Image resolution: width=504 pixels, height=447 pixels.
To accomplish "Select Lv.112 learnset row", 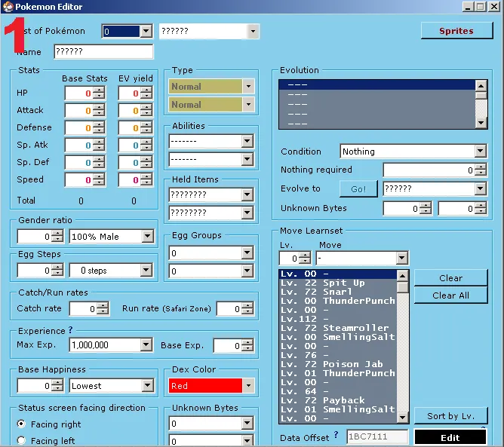I will pos(338,319).
